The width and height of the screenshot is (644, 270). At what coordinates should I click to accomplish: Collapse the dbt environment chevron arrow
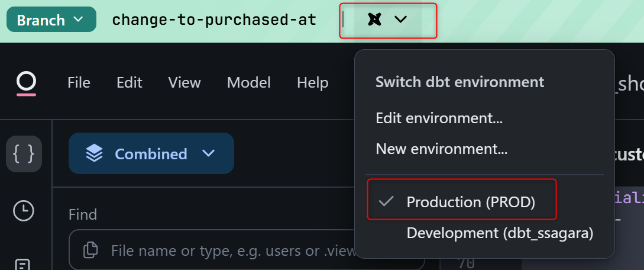tap(400, 20)
